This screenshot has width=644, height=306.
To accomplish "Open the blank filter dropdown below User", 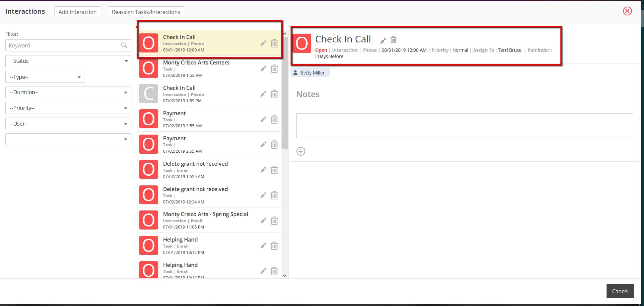I will (68, 139).
